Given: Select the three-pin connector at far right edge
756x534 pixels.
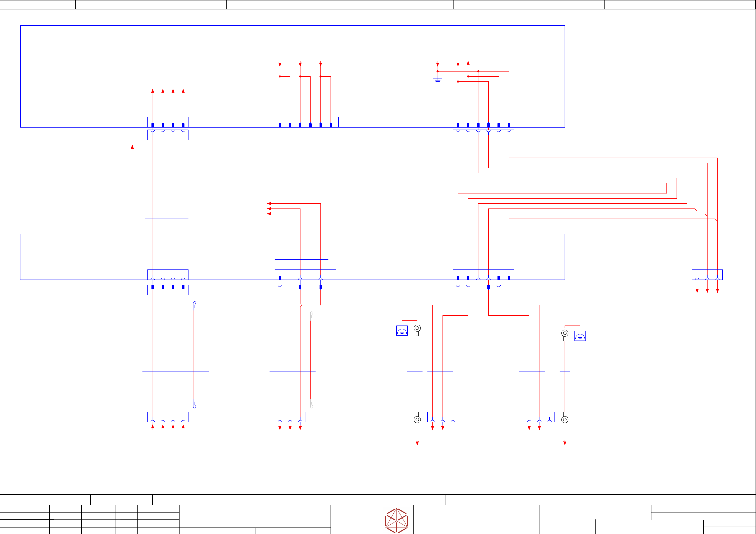Looking at the screenshot, I should pyautogui.click(x=707, y=275).
